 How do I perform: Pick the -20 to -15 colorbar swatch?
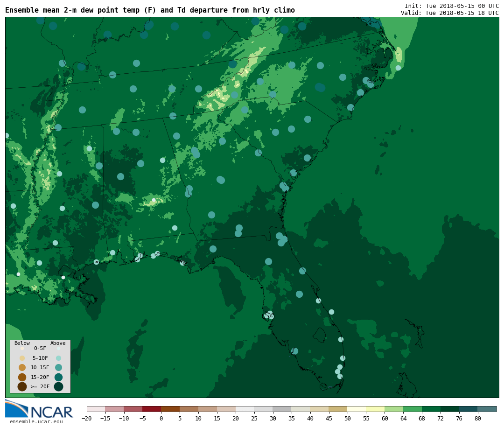coord(96,409)
